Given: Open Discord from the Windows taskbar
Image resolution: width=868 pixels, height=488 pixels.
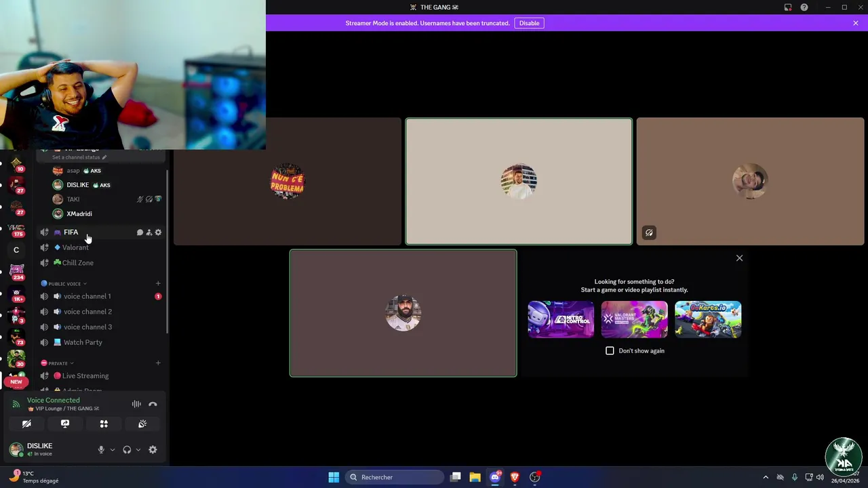Looking at the screenshot, I should [x=495, y=477].
